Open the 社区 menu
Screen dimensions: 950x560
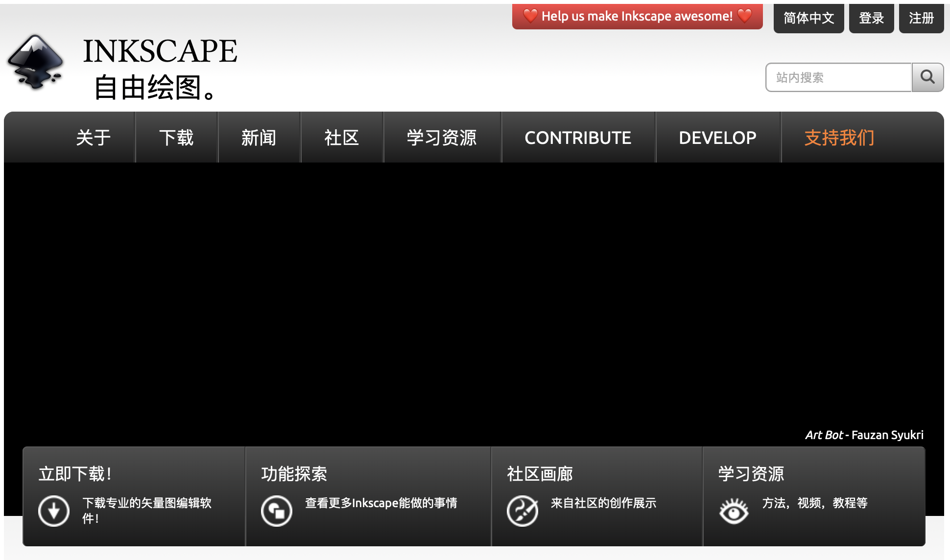pos(342,138)
